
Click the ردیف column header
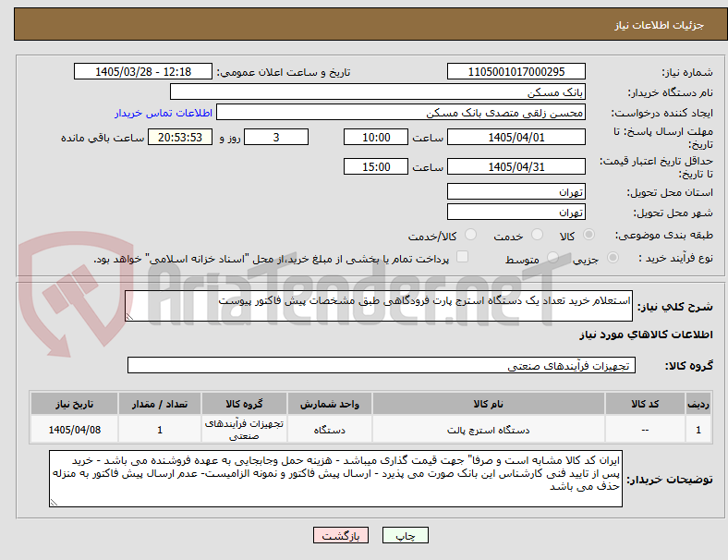pyautogui.click(x=698, y=404)
